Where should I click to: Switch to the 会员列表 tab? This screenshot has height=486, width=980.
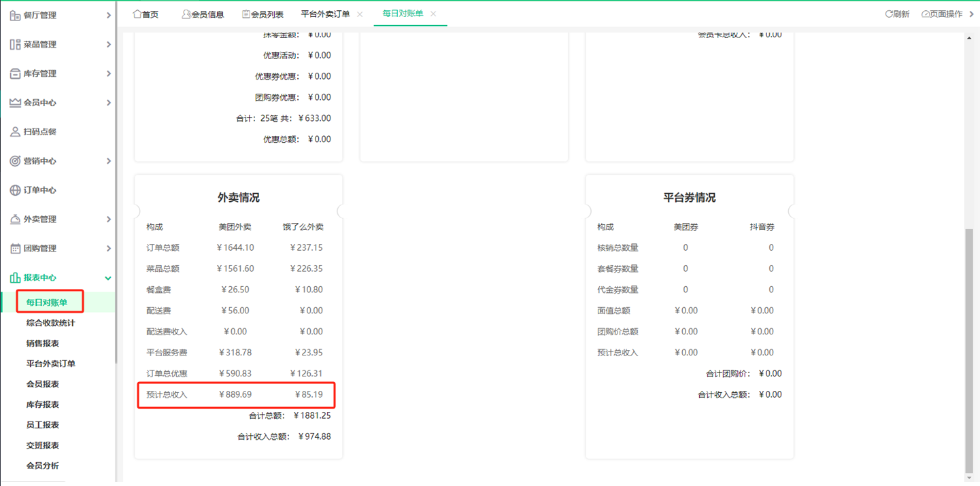coord(263,13)
